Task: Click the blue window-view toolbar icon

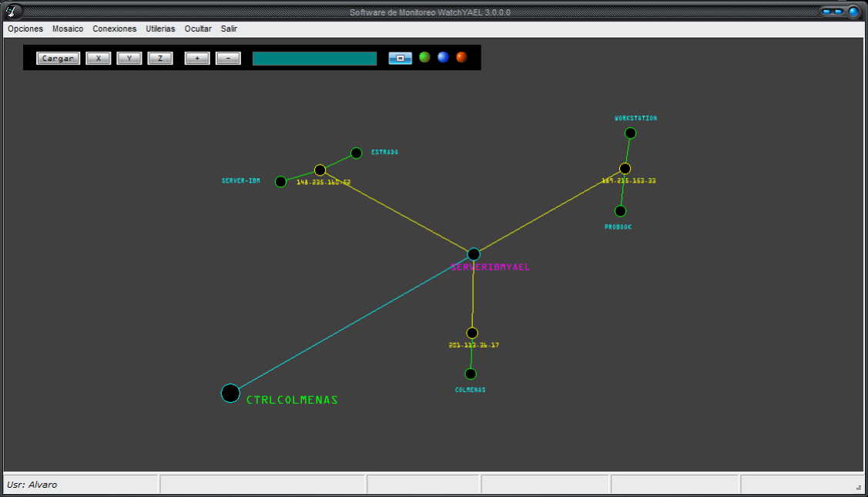Action: coord(400,59)
